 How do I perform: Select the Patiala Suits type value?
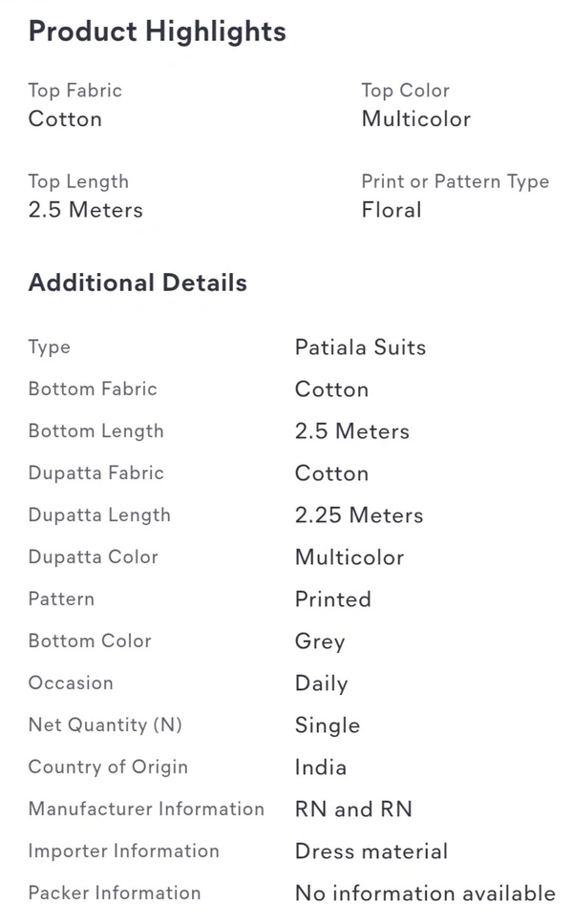[x=360, y=347]
